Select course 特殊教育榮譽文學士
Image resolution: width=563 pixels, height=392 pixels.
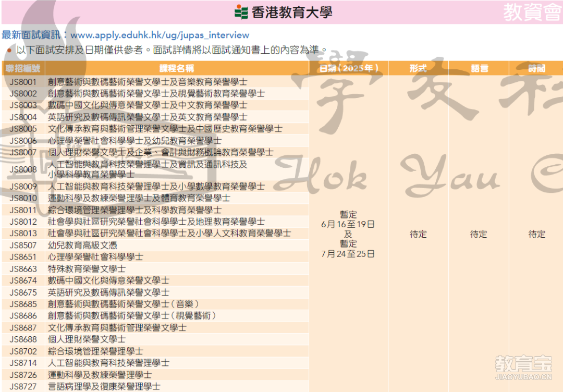click(x=87, y=268)
